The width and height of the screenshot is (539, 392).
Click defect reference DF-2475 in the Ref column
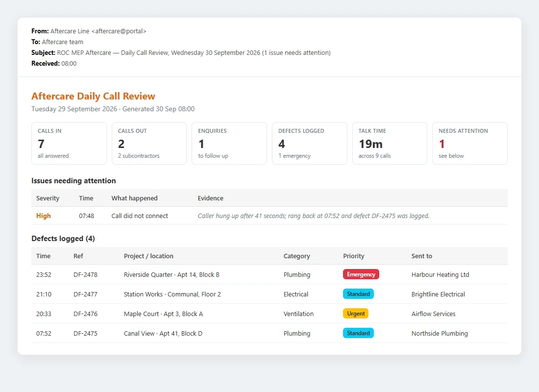(85, 333)
